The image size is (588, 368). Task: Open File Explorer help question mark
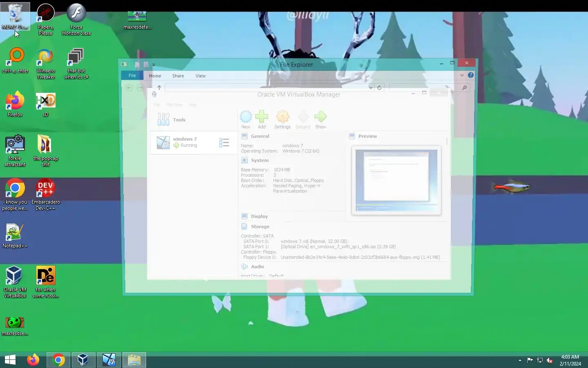click(471, 75)
